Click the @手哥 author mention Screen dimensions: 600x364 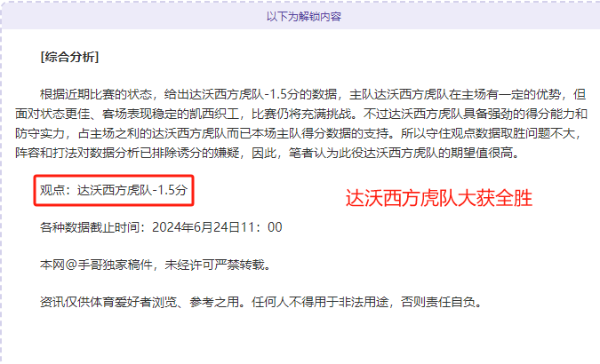[x=84, y=265]
